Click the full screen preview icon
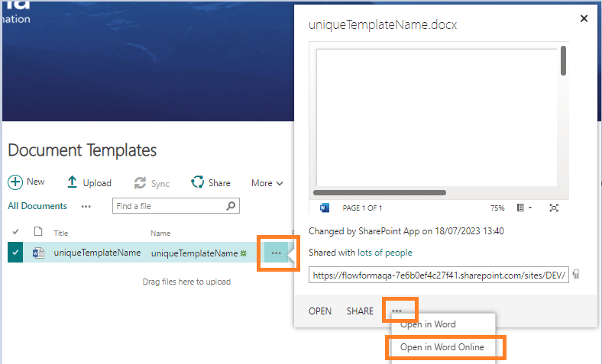Viewport: 602px width, 364px height. point(554,208)
